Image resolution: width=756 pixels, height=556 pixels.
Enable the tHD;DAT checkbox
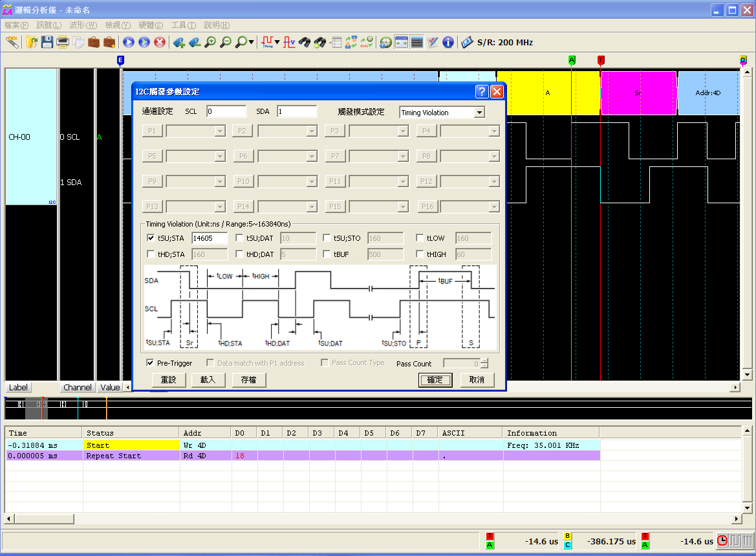(239, 254)
